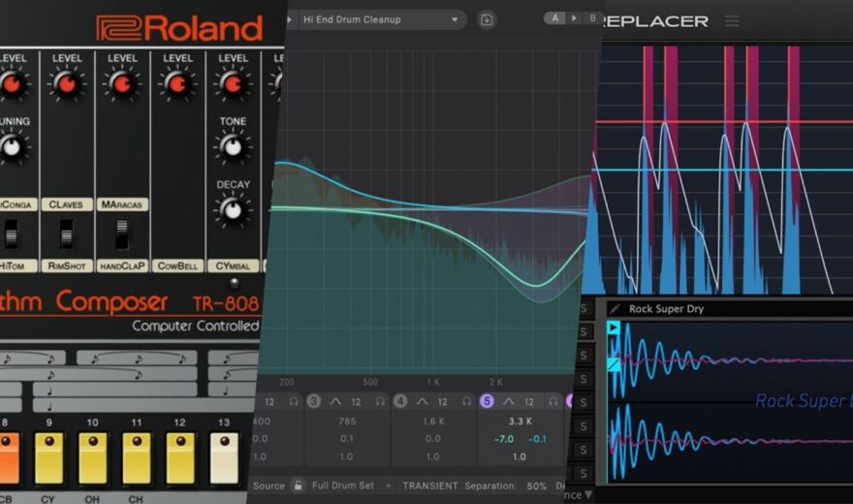Viewport: 853px width, 504px height.
Task: Click the A-to-B copy arrow
Action: pyautogui.click(x=574, y=18)
